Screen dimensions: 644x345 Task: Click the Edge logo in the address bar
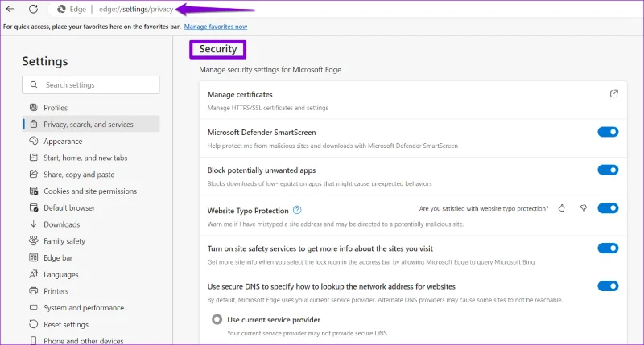pos(61,9)
